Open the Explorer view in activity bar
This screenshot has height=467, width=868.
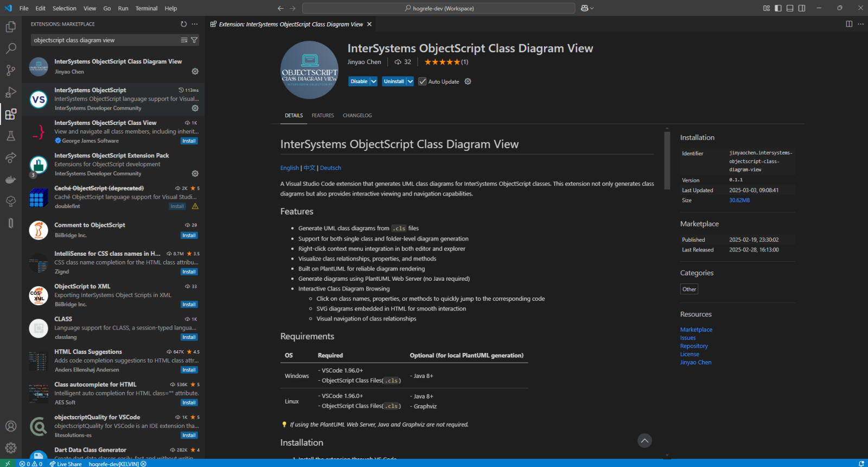(x=11, y=27)
